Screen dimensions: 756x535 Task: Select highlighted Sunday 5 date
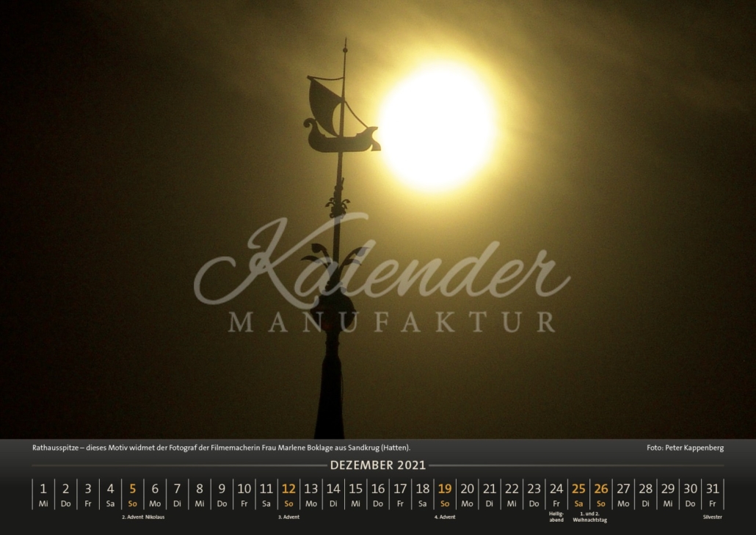pos(133,493)
